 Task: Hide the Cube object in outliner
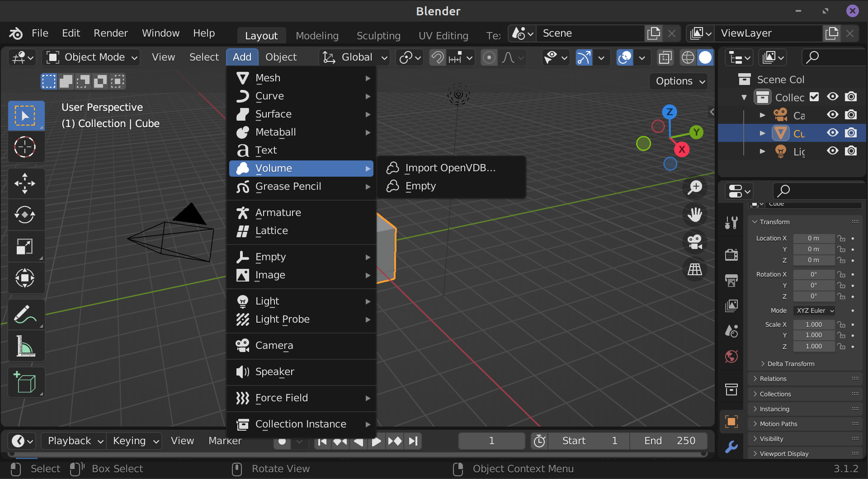coord(833,133)
